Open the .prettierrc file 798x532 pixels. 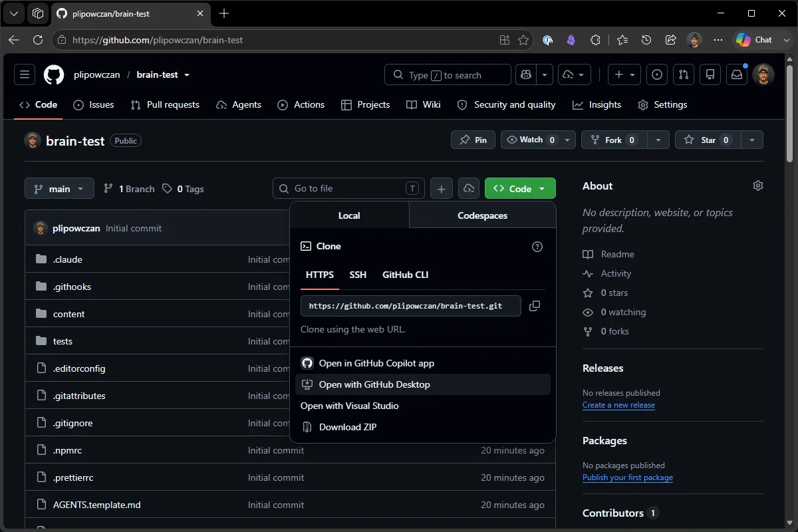pyautogui.click(x=73, y=477)
